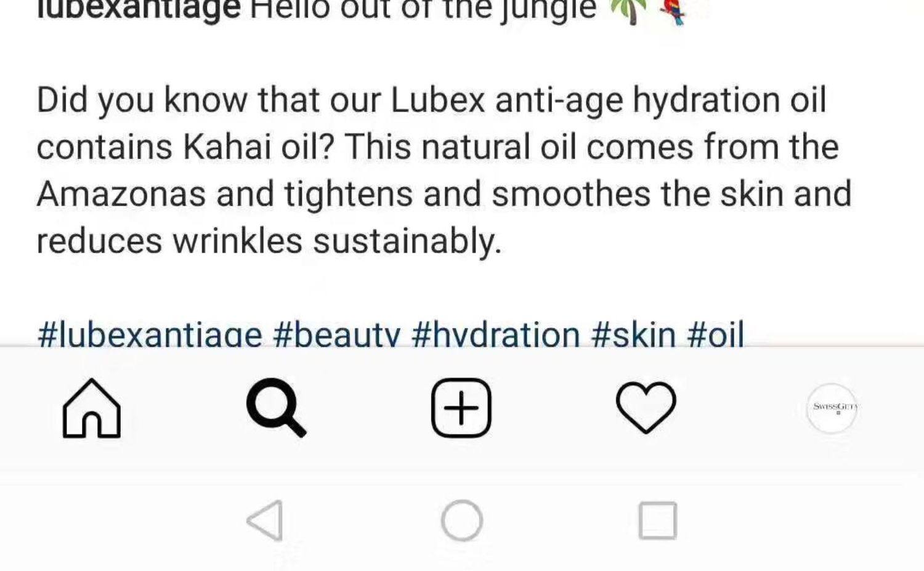Open the SwissGety profile avatar

pos(832,408)
